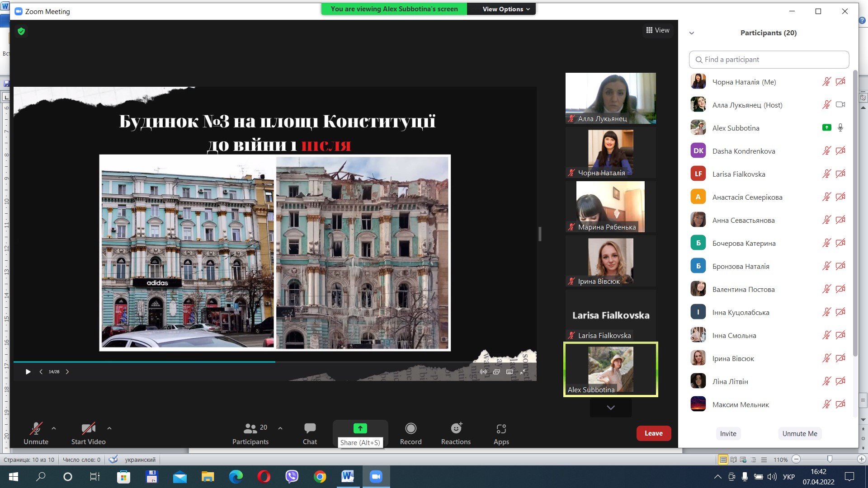Screen dimensions: 868x488
Task: Toggle microphone icon for Чорна Наталія (Me)
Action: click(826, 82)
